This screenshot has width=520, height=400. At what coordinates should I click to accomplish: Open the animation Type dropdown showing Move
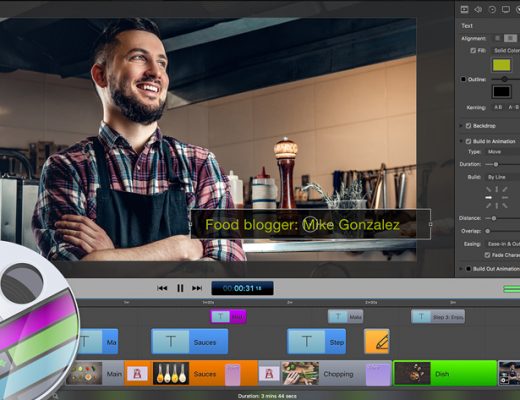(x=503, y=152)
